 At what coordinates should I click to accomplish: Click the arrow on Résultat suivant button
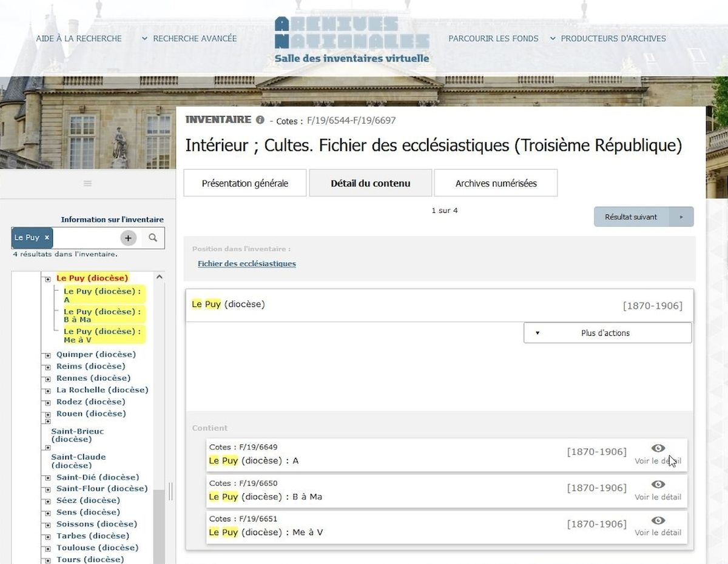[x=681, y=217]
